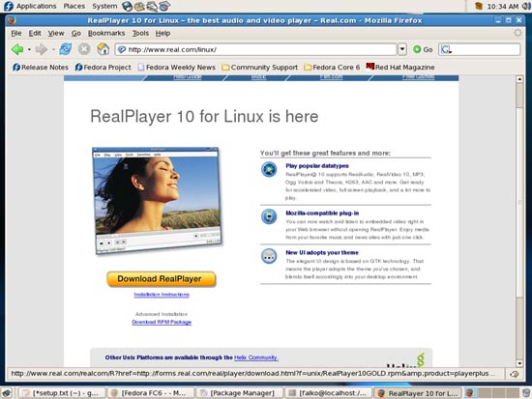Open the Bookmarks menu

pyautogui.click(x=106, y=33)
